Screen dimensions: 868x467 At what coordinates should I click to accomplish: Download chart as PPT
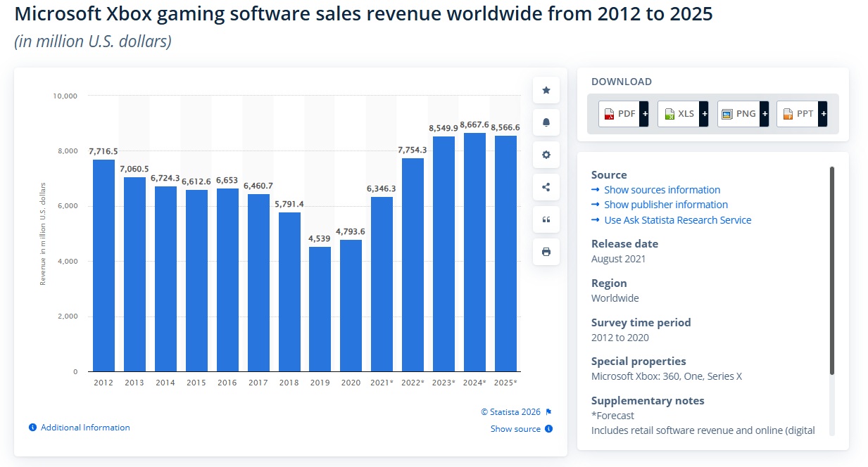pos(798,114)
